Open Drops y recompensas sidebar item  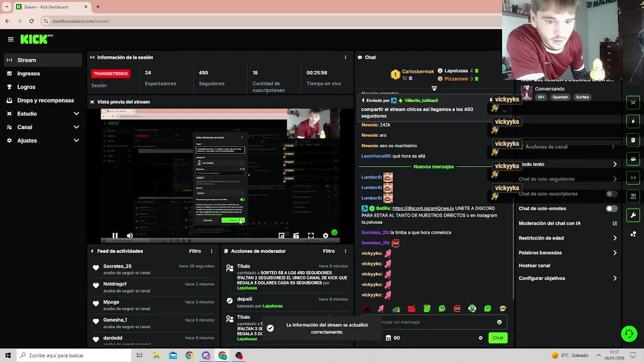42,100
